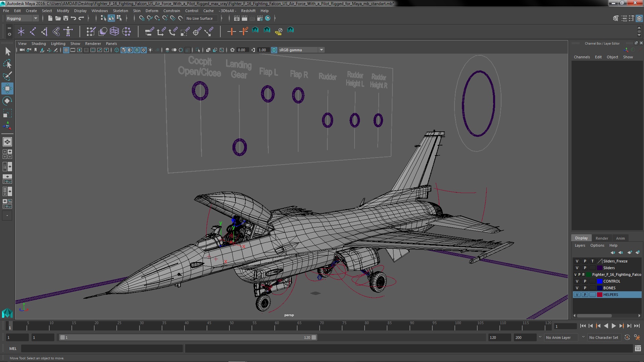
Task: Click the Create Lattice shelf icon
Action: click(114, 32)
